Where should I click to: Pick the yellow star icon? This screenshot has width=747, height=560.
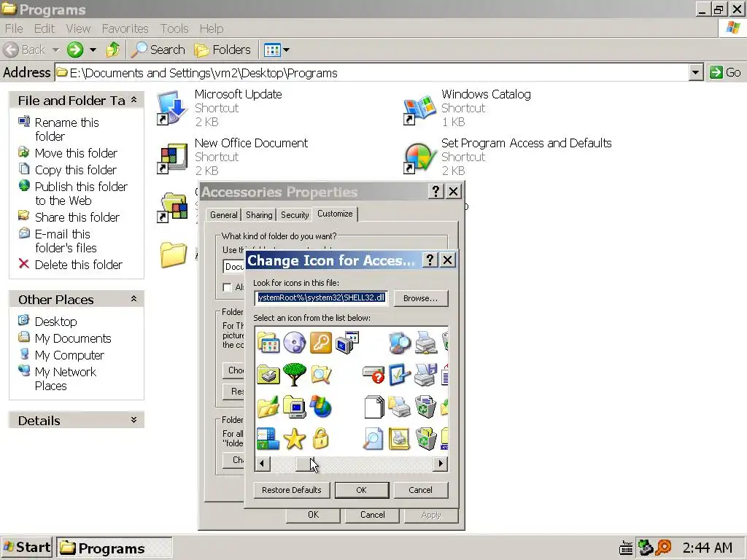tap(295, 439)
